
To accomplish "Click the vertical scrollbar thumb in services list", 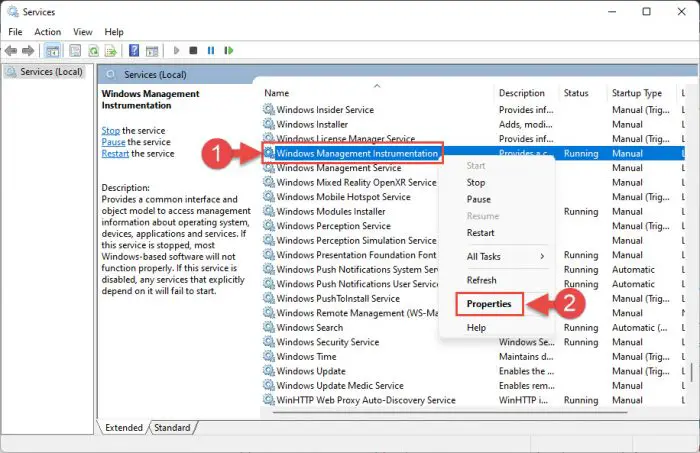I will (691, 372).
